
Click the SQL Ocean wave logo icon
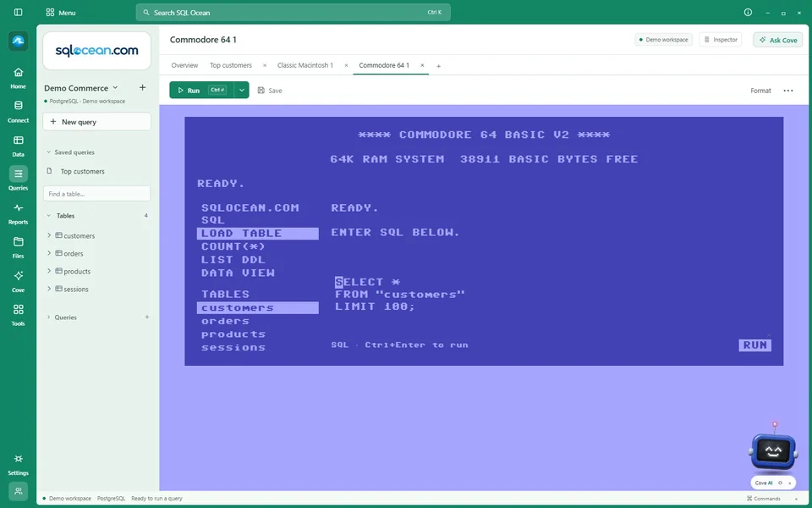tap(18, 41)
